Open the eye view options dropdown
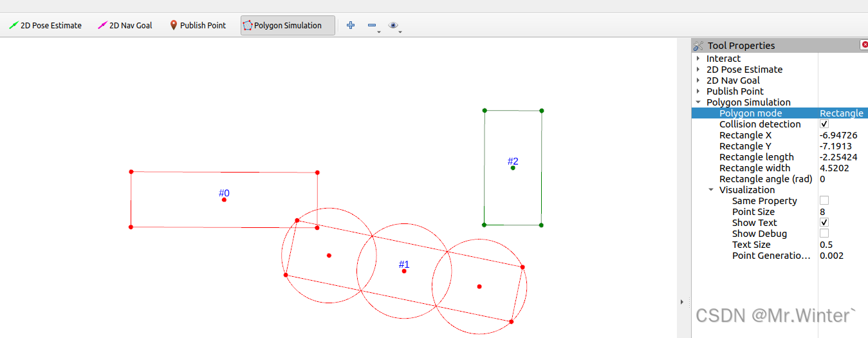The image size is (868, 338). pyautogui.click(x=394, y=26)
